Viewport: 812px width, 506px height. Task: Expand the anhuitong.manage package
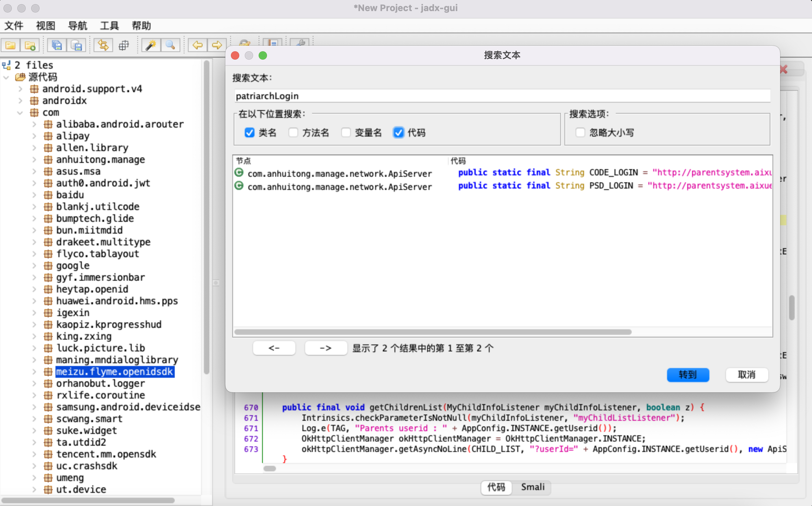[x=34, y=160]
